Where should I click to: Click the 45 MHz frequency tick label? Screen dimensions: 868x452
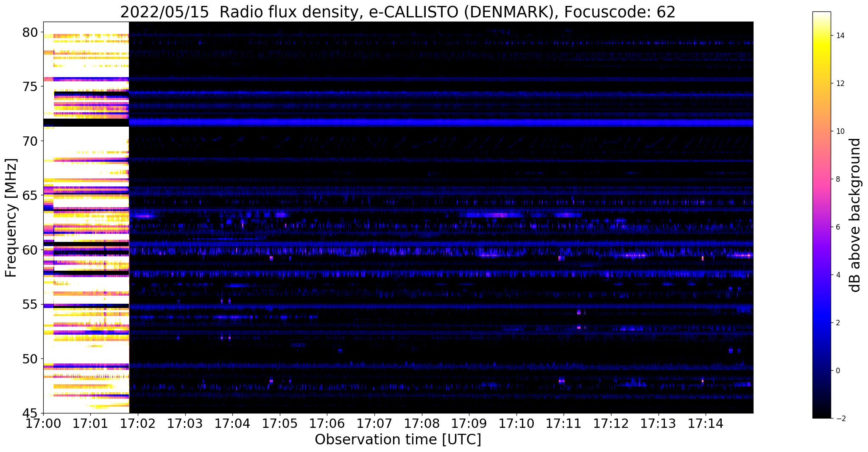(x=31, y=413)
